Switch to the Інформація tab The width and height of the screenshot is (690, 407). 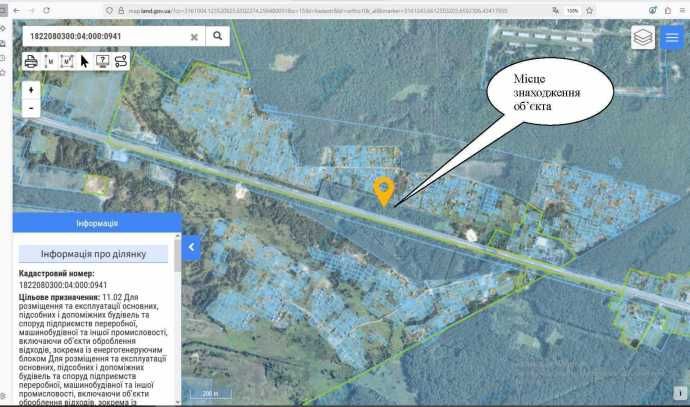pos(97,223)
